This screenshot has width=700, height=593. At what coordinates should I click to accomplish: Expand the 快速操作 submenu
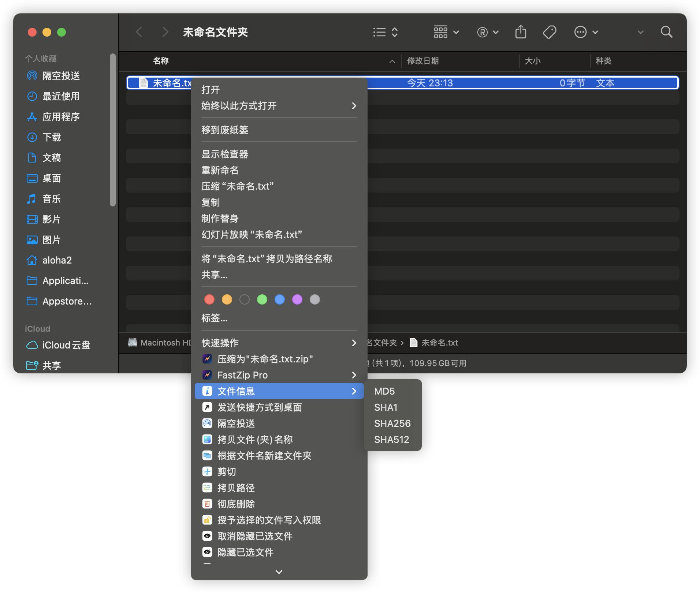278,343
